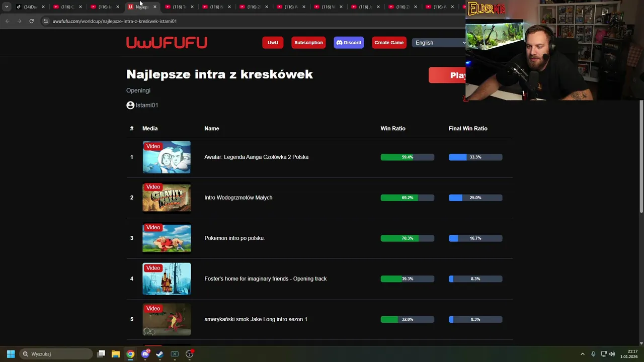
Task: Open Task View on taskbar
Action: pyautogui.click(x=101, y=354)
